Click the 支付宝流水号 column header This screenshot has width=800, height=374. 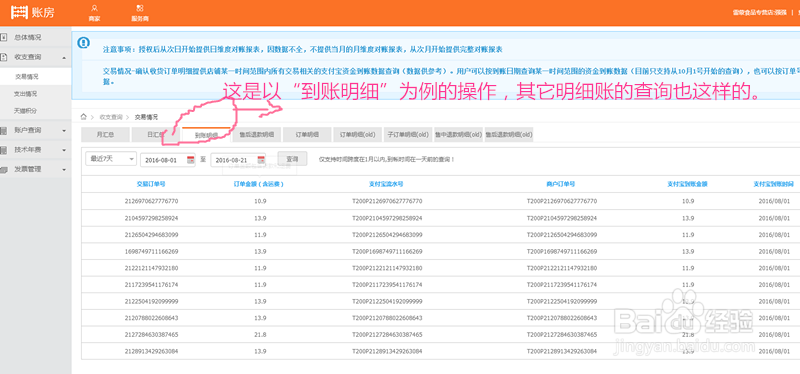pyautogui.click(x=387, y=184)
